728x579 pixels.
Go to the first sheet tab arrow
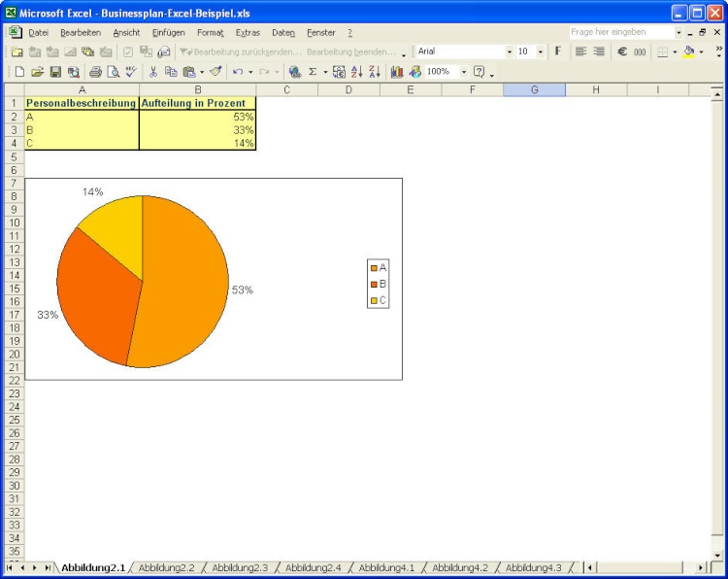point(10,568)
